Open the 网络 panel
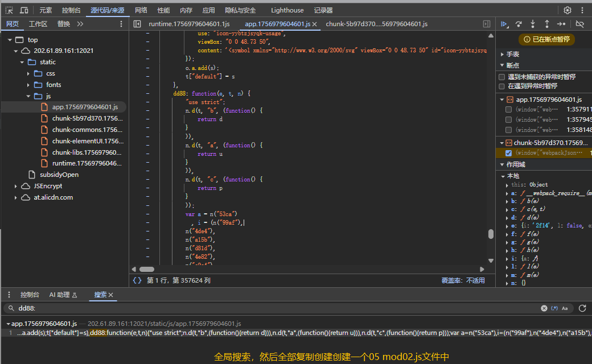Screen dimensions: 592x364 pyautogui.click(x=141, y=10)
